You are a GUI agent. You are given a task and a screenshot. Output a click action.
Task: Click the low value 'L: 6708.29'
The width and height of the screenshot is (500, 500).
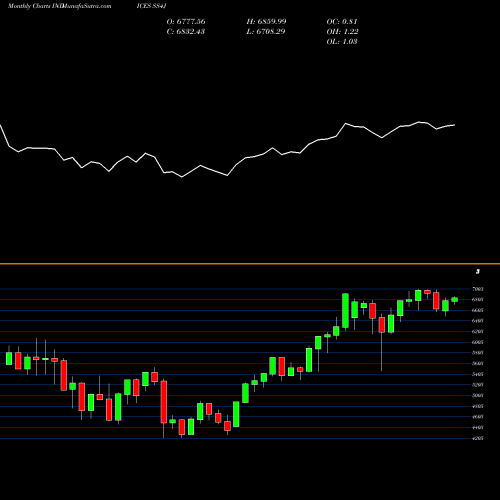point(266,32)
